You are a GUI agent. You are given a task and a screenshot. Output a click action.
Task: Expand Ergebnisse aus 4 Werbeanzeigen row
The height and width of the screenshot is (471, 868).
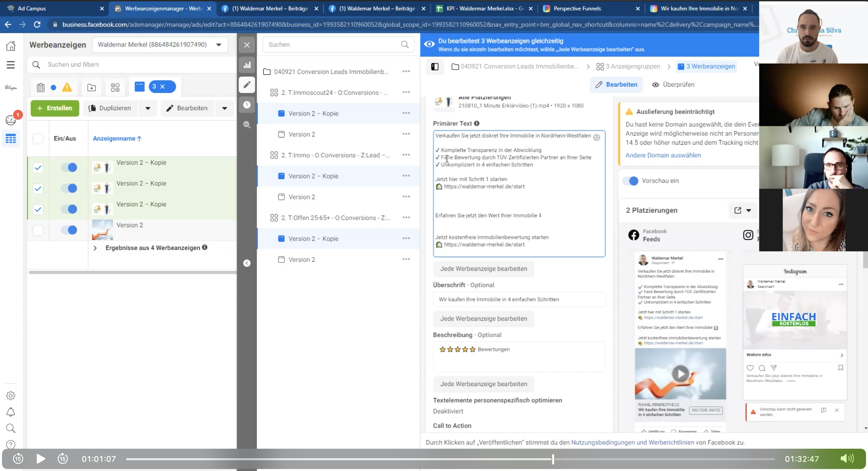tap(95, 248)
